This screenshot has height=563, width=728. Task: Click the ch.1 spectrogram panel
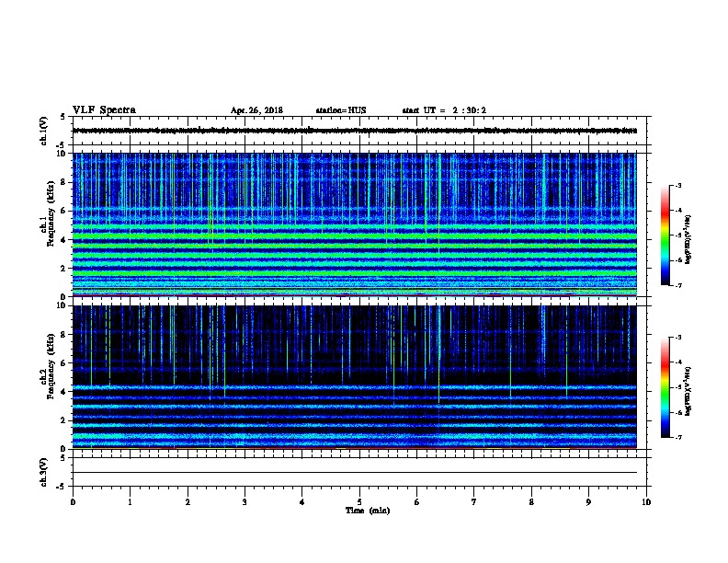[355, 224]
